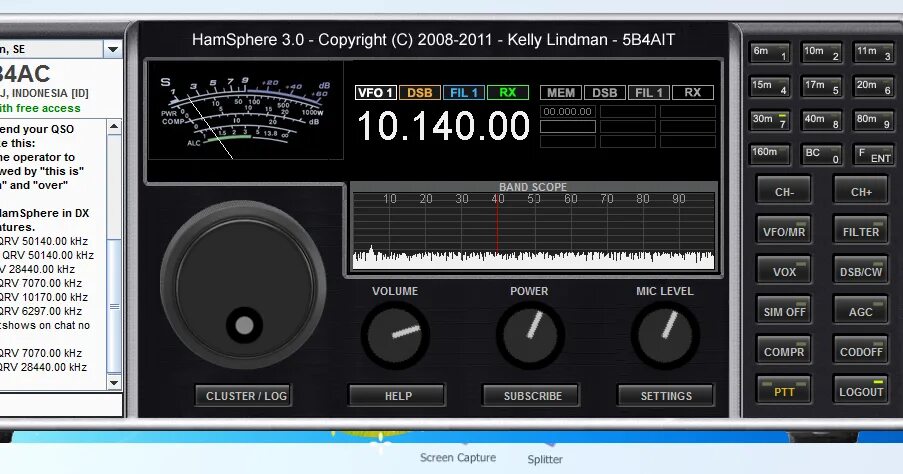Click the VFO 1 indicator
The height and width of the screenshot is (474, 903).
tap(375, 93)
